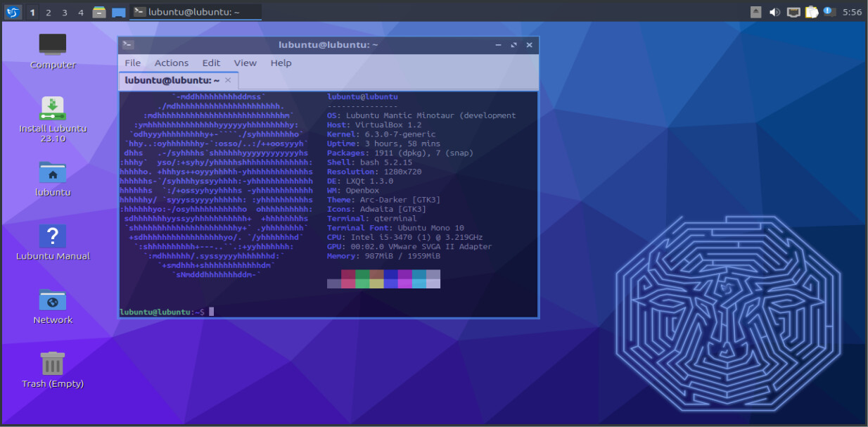
Task: Launch the file manager from the panel
Action: click(99, 12)
